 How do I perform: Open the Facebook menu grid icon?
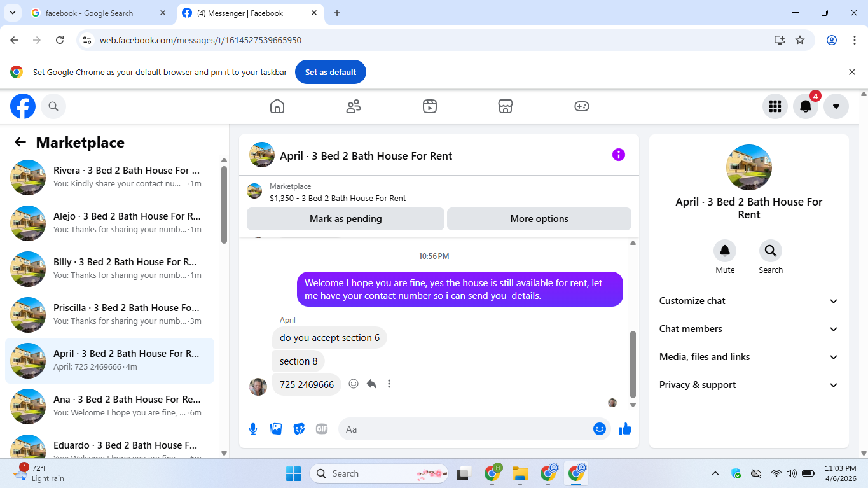(x=775, y=106)
